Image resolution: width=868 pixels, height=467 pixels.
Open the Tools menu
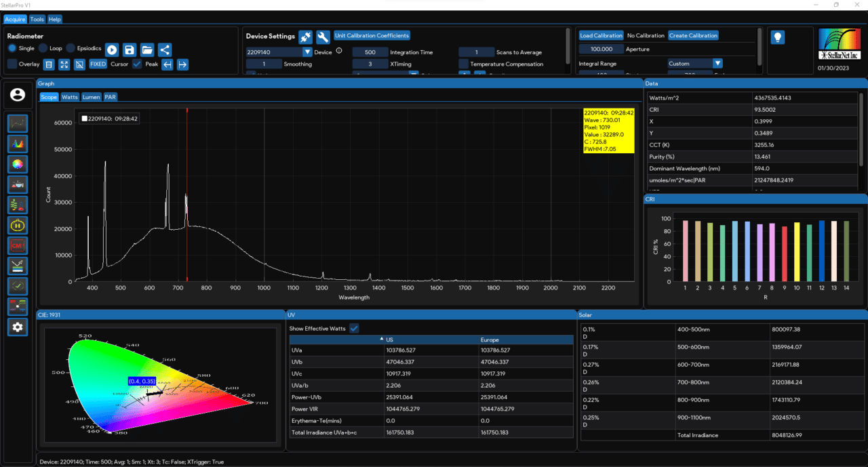37,19
